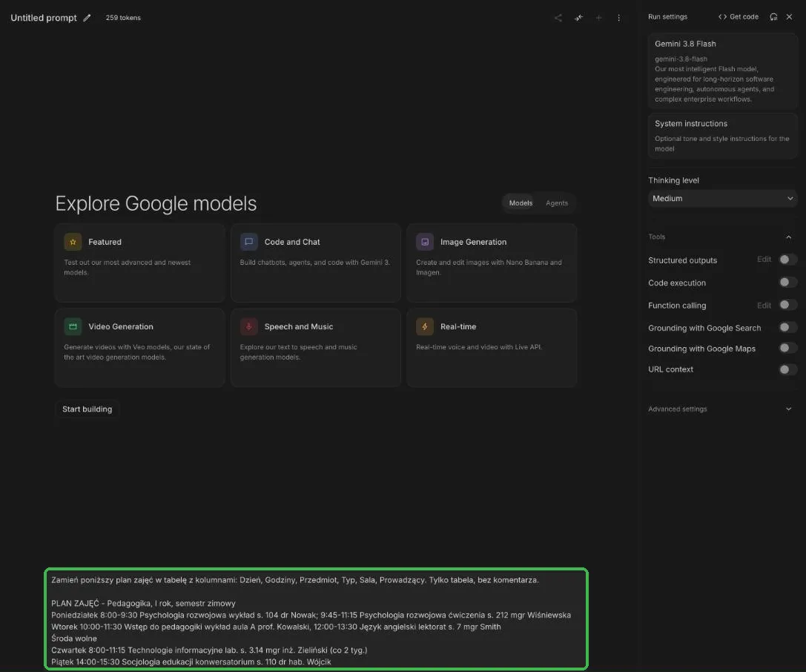Click the compare mode arrows icon

579,18
